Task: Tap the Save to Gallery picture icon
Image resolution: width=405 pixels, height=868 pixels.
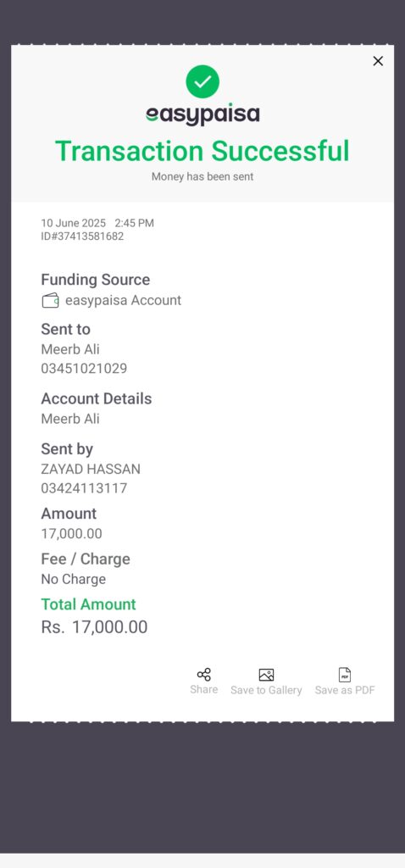Action: (x=266, y=675)
